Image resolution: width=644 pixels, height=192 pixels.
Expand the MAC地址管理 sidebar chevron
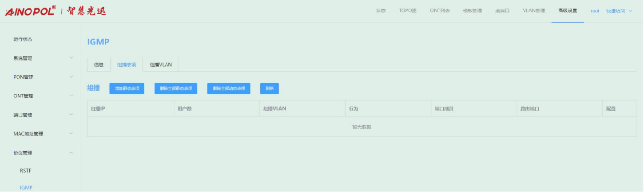point(71,133)
